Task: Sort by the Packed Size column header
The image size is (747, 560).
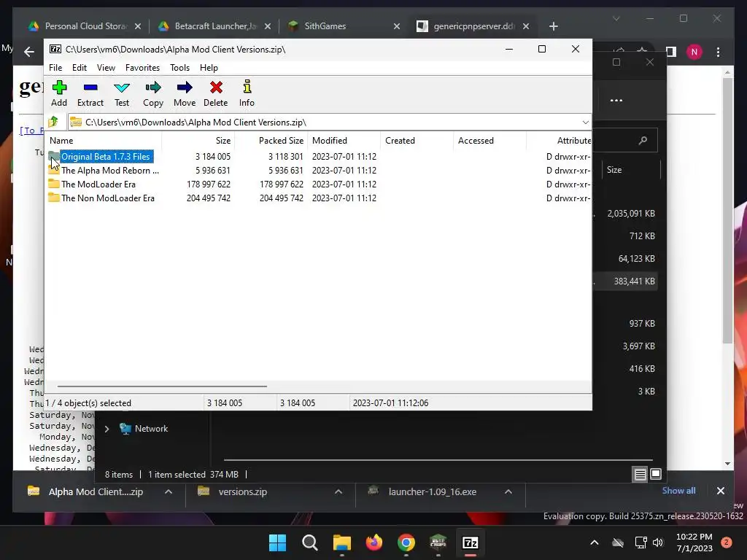Action: [271, 141]
